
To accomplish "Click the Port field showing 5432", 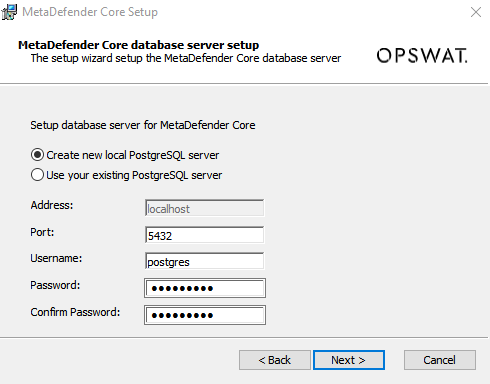I will pos(205,235).
